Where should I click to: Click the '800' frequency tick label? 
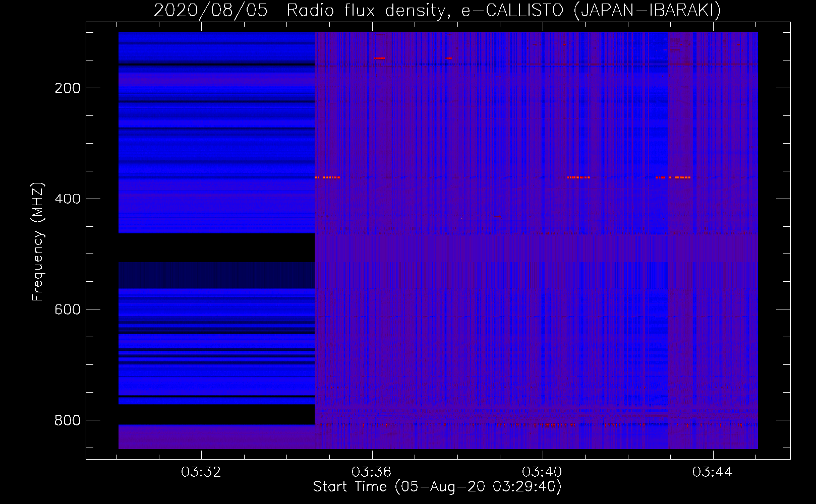[68, 420]
